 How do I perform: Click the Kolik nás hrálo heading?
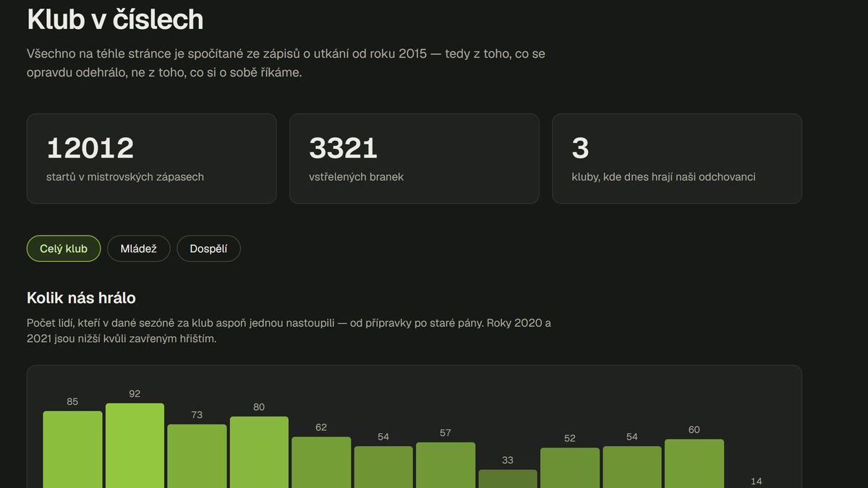tap(81, 298)
